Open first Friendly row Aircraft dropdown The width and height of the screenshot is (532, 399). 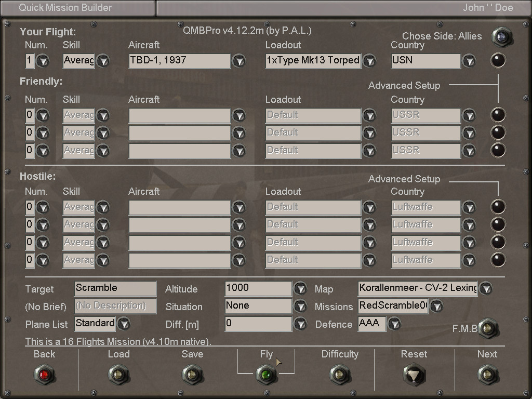coord(239,115)
